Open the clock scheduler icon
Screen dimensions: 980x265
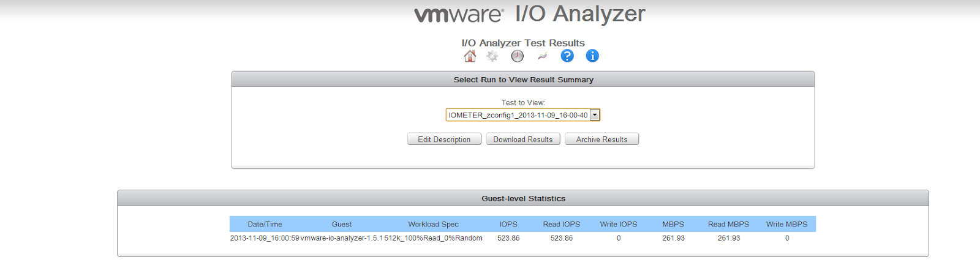518,56
